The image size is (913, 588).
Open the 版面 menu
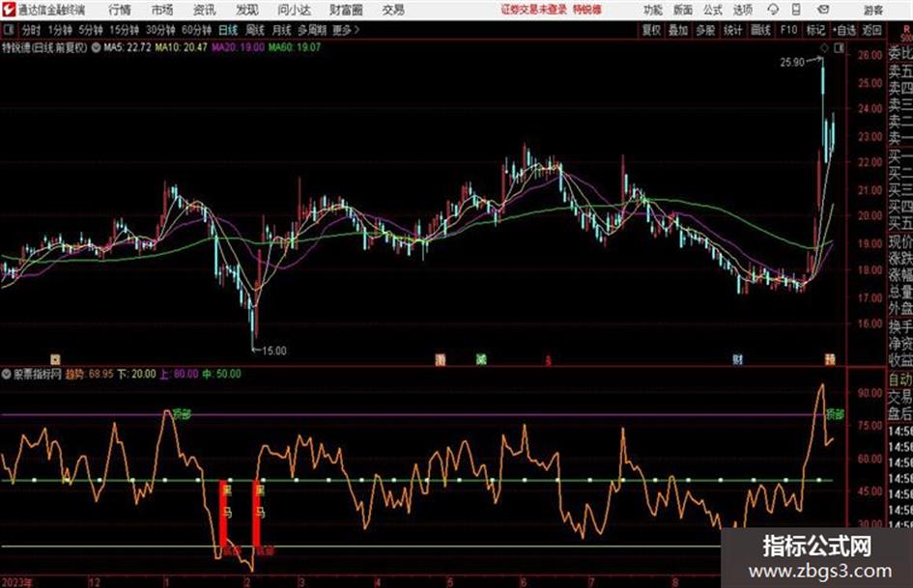click(x=683, y=10)
